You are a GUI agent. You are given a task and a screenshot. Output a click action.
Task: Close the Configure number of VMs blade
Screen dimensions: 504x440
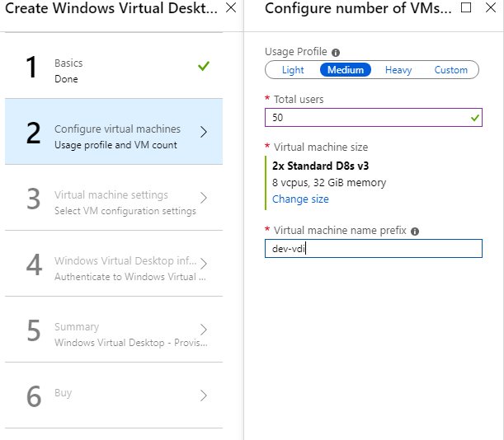pyautogui.click(x=491, y=7)
